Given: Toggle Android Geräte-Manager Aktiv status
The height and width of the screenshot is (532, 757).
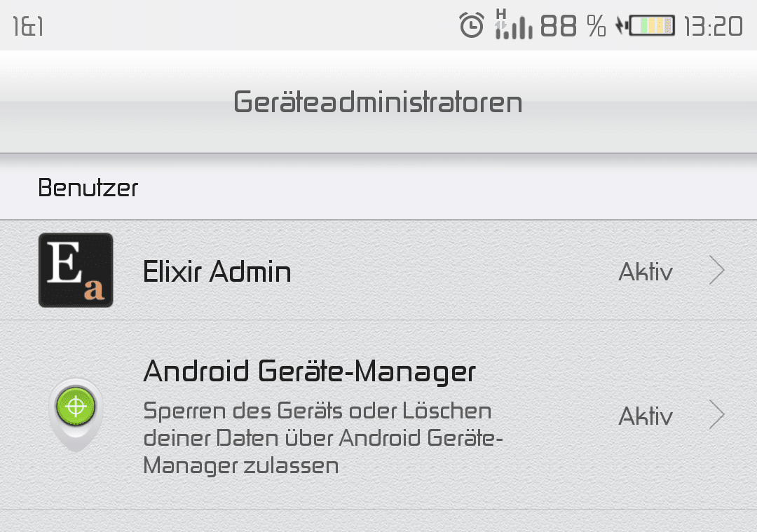Looking at the screenshot, I should (x=646, y=416).
